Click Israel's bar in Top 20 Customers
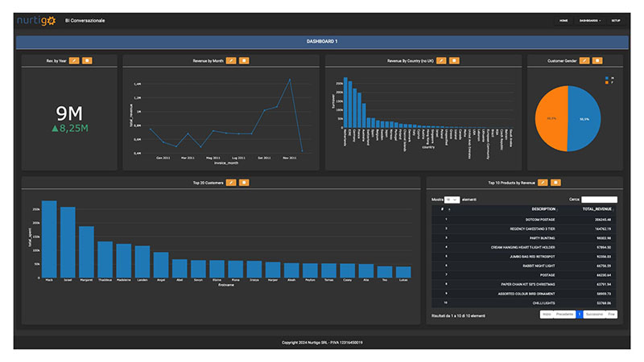The image size is (644, 362). pyautogui.click(x=68, y=243)
